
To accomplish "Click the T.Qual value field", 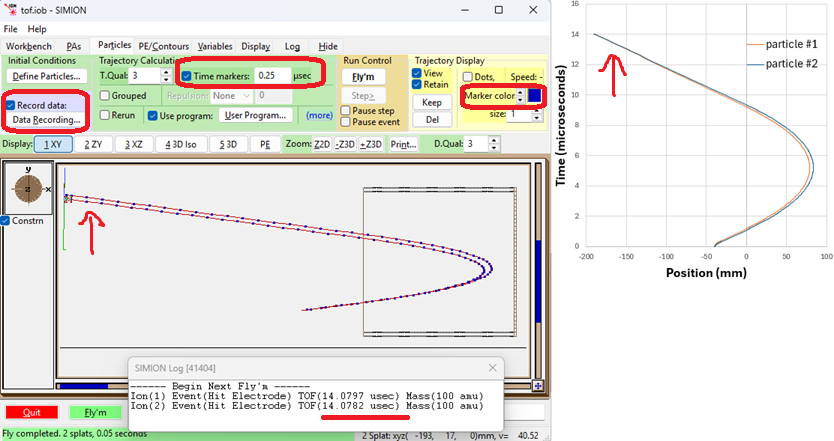I will (145, 76).
